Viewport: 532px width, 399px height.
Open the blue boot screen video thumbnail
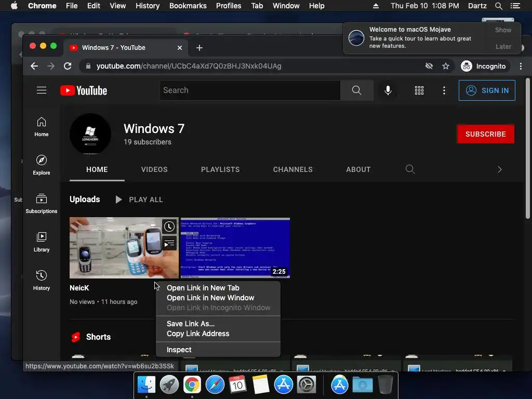235,248
